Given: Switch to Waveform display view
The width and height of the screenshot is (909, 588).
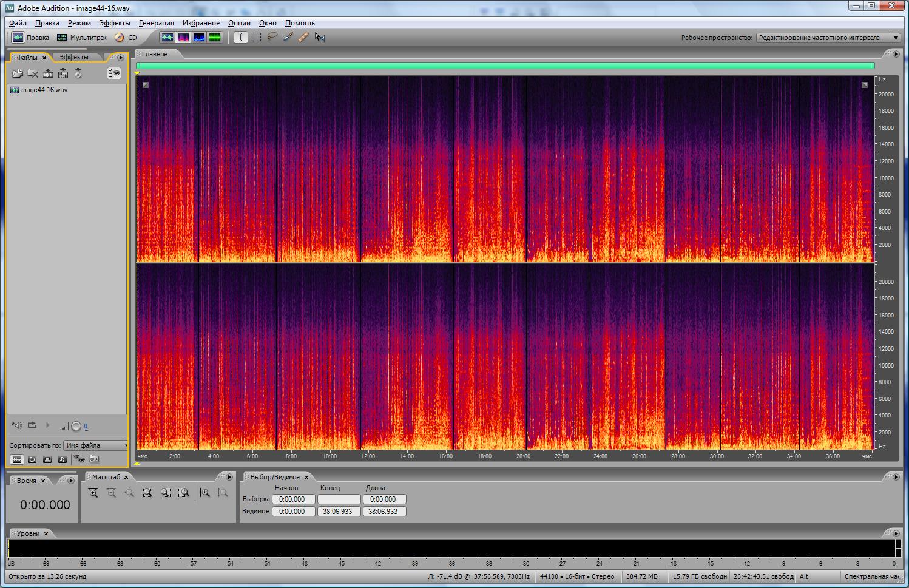Looking at the screenshot, I should 167,37.
